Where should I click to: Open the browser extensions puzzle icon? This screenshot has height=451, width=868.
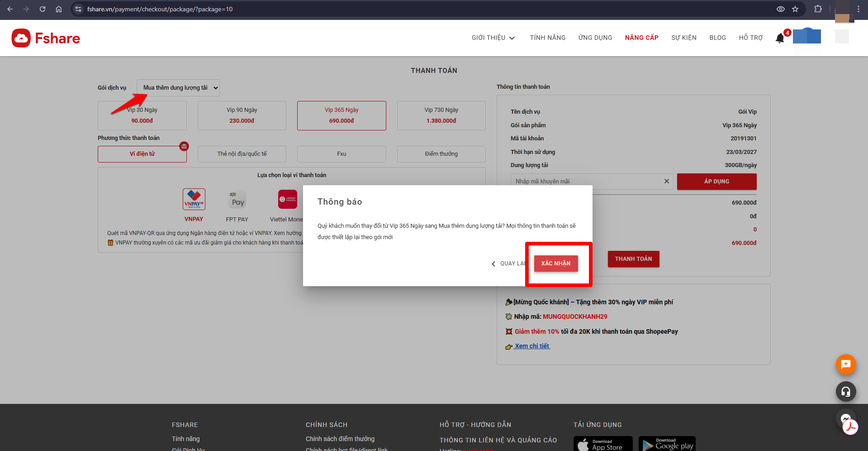pyautogui.click(x=818, y=9)
